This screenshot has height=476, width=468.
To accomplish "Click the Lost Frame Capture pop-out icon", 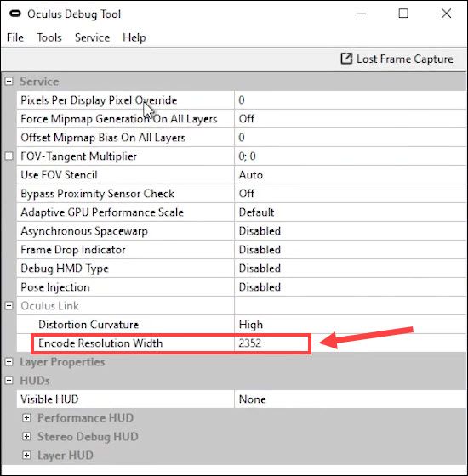I will 346,59.
